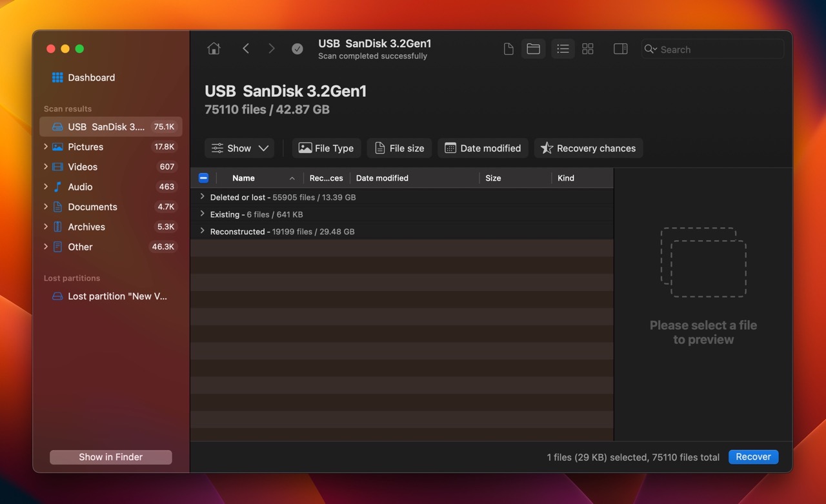Image resolution: width=826 pixels, height=504 pixels.
Task: Expand the Audio sidebar chevron
Action: (x=45, y=186)
